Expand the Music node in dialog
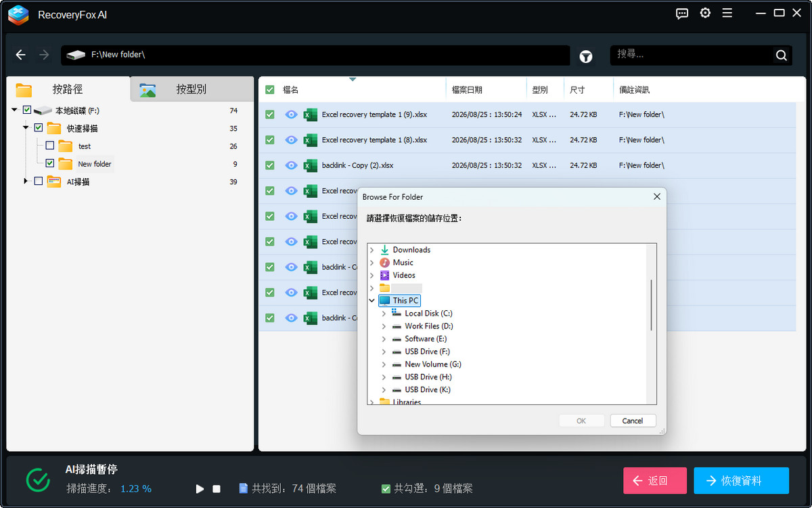The width and height of the screenshot is (812, 508). [371, 263]
